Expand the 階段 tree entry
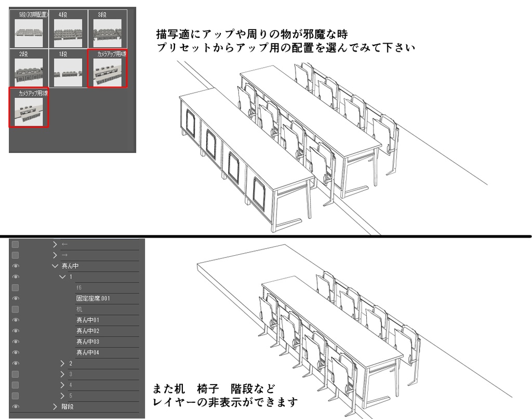Image resolution: width=532 pixels, height=419 pixels. [x=55, y=405]
